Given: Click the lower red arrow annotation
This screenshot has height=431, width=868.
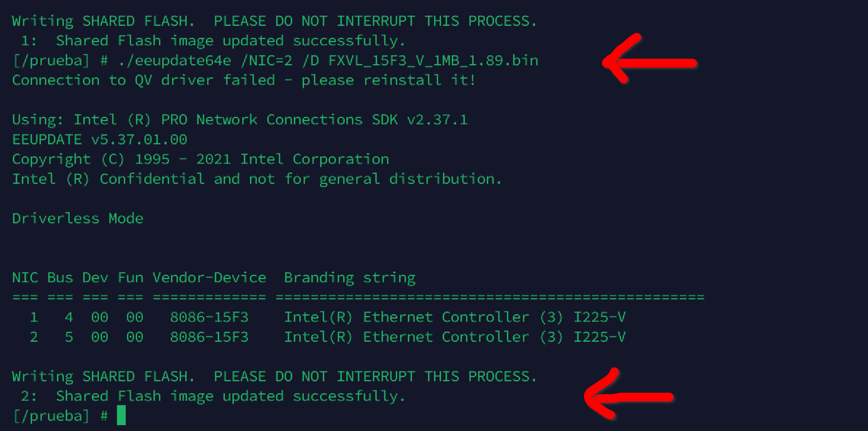Looking at the screenshot, I should [628, 395].
